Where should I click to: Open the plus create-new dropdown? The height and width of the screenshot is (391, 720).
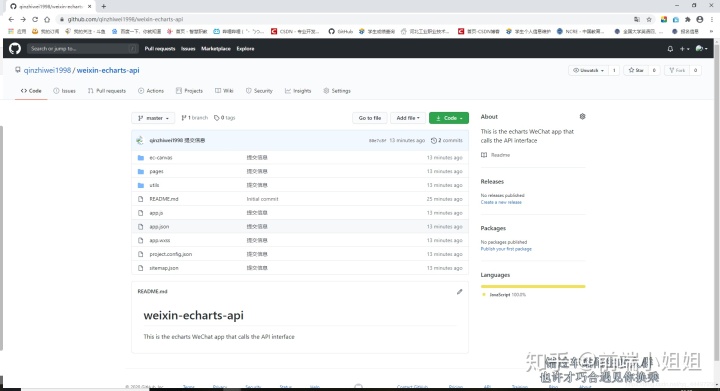coord(684,49)
